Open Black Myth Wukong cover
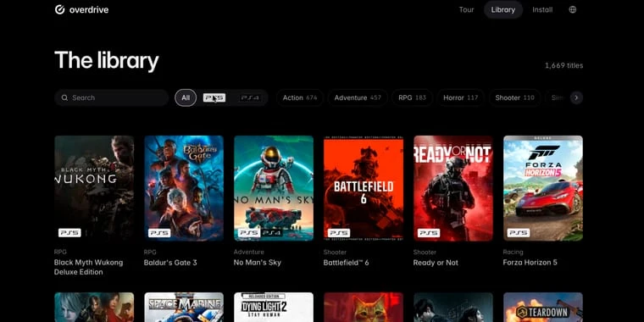Screen dimensions: 644x322 [94, 188]
